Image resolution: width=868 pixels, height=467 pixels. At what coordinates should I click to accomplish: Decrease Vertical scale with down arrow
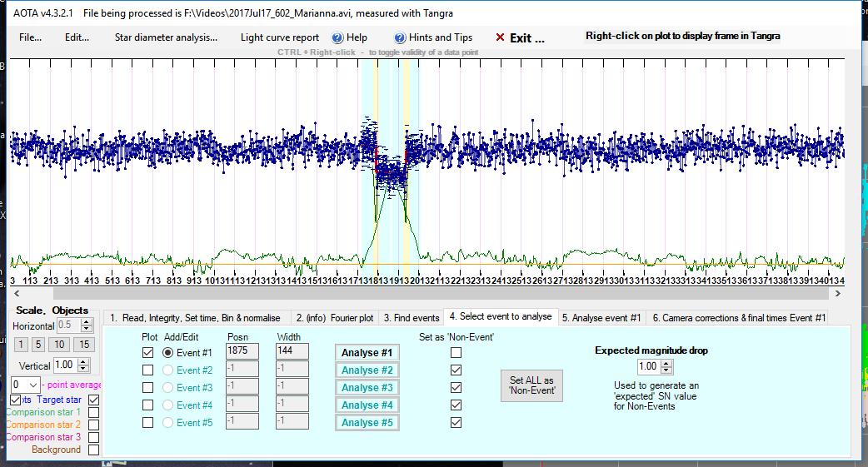(83, 369)
